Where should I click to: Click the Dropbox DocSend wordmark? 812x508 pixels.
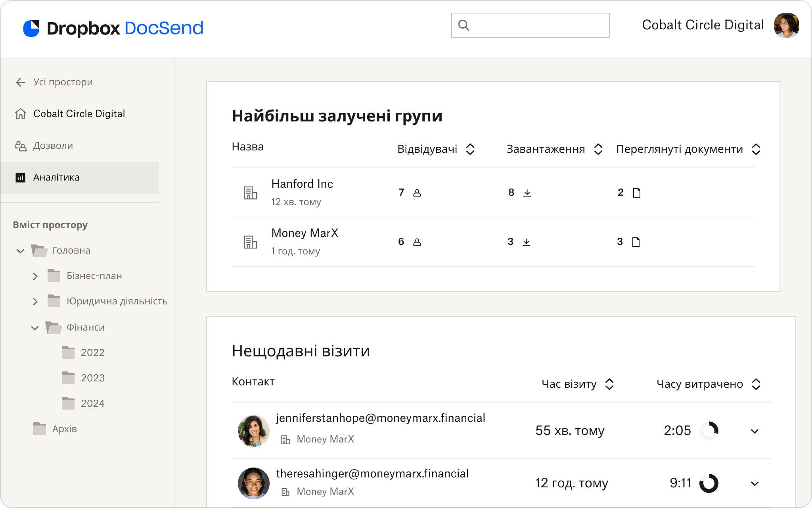point(125,28)
